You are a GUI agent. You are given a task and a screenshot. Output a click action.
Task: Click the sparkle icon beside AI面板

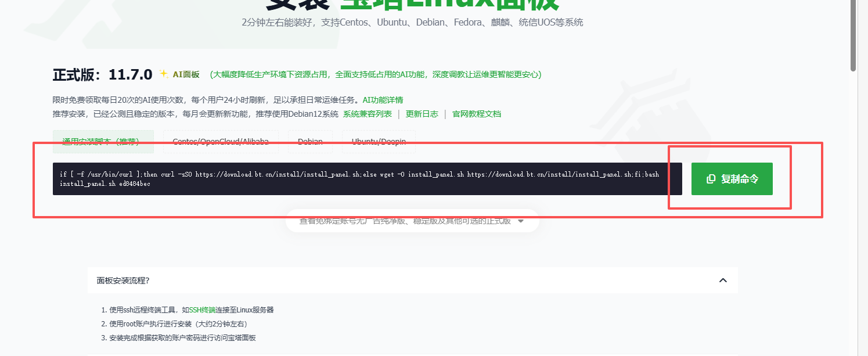coord(164,74)
